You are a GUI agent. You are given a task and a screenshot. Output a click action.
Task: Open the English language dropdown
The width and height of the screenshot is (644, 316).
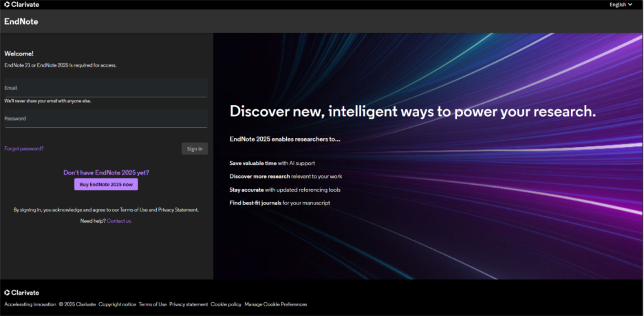tap(621, 4)
